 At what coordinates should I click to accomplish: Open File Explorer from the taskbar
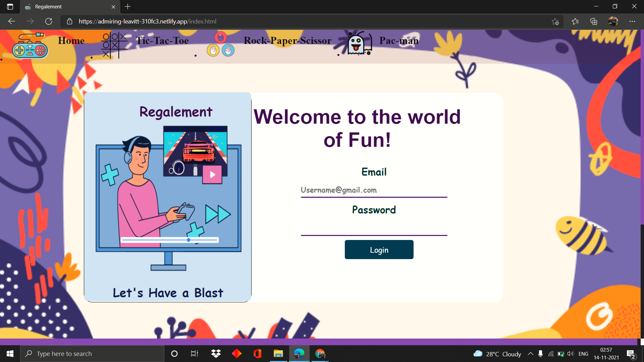tap(278, 354)
